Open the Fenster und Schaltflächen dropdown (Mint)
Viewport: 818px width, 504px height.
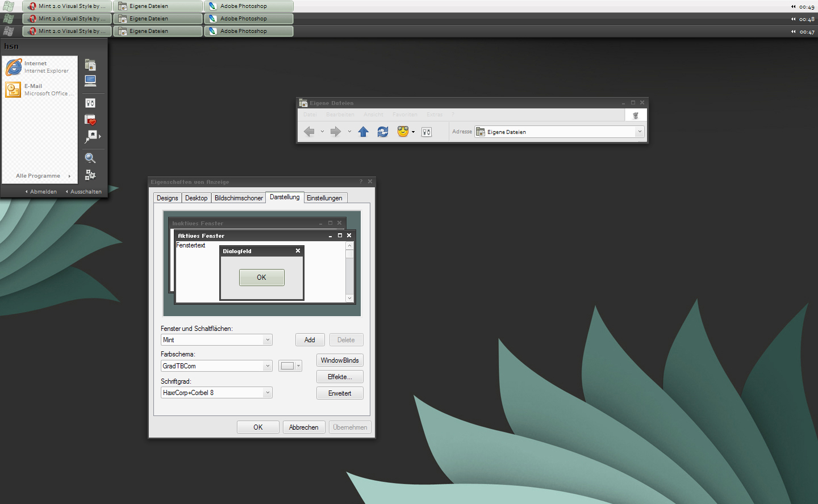(216, 340)
